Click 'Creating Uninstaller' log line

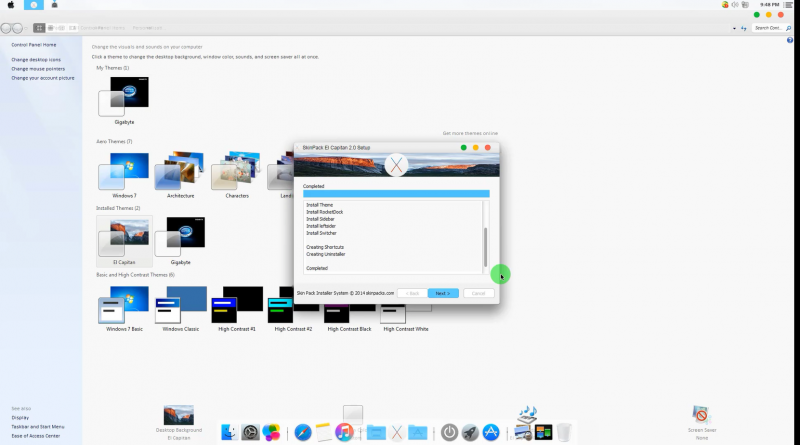pos(326,254)
